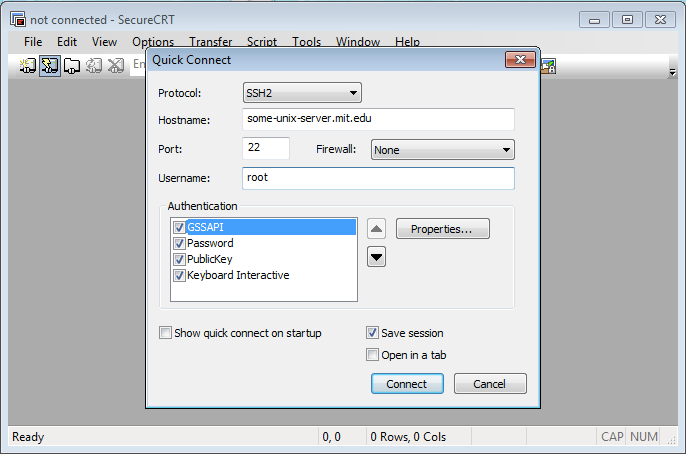Screen dimensions: 686x454
Task: Click the 0 Rows, 0 Cols status entry
Action: point(408,437)
